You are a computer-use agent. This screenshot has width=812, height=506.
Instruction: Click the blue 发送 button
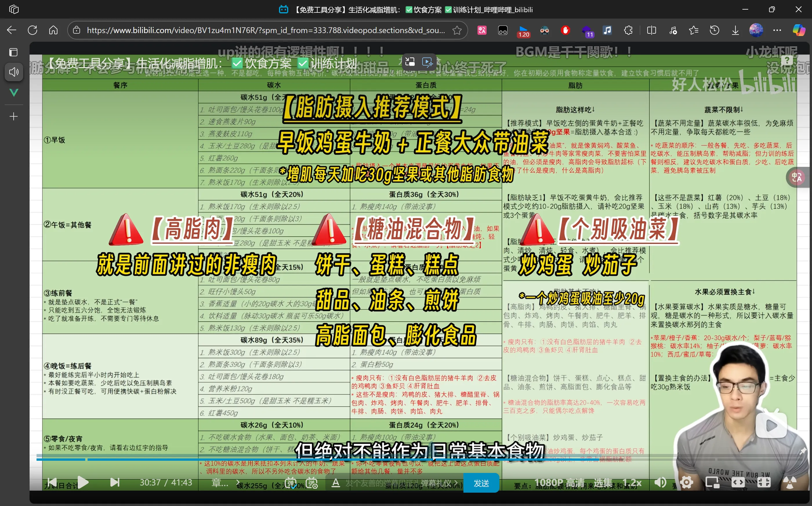(481, 483)
